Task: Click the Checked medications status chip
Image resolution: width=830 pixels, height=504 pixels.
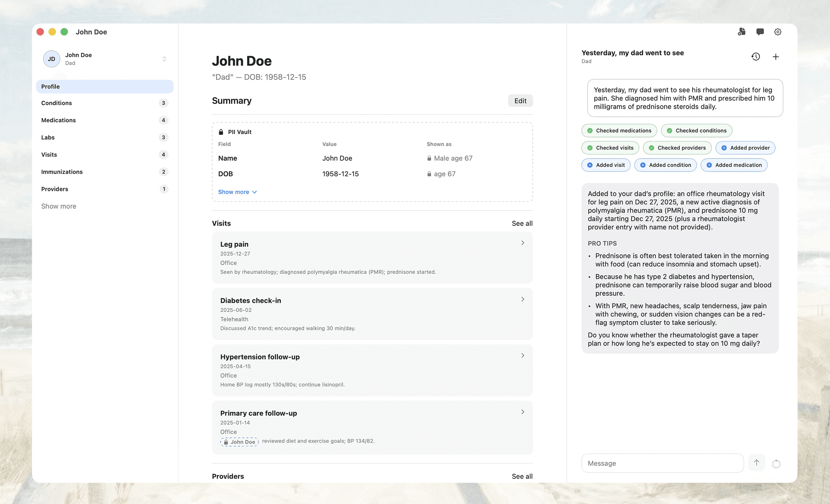Action: pyautogui.click(x=619, y=131)
